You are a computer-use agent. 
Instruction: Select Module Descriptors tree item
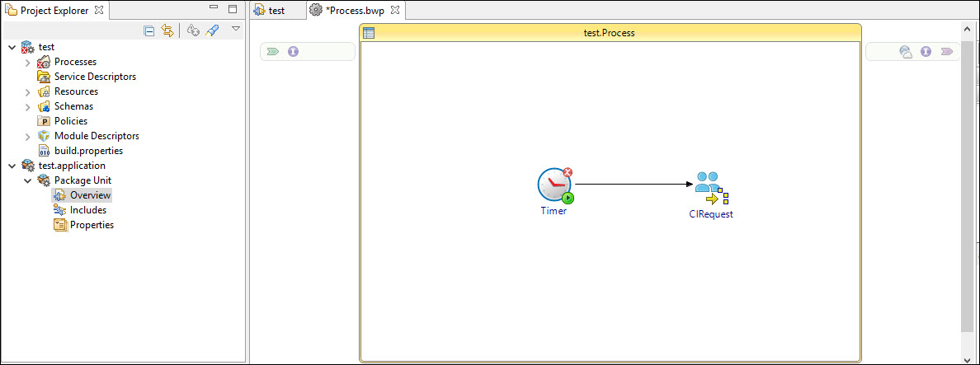click(x=97, y=136)
